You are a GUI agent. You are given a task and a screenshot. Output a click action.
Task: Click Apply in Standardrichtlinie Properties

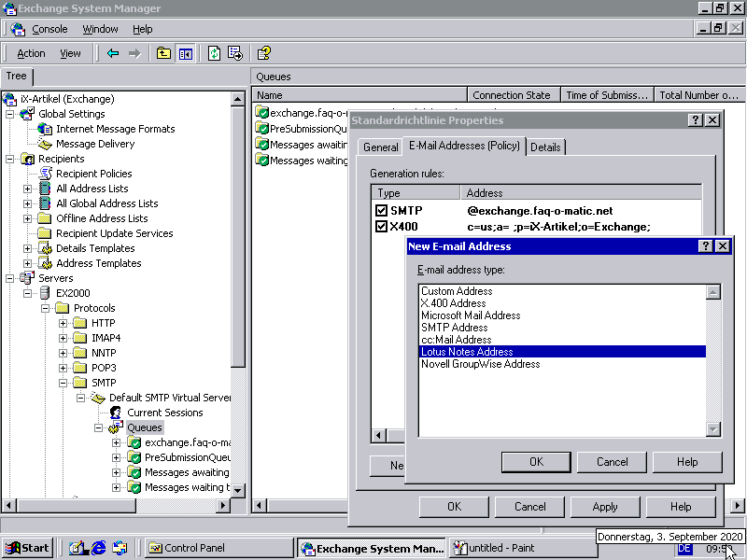pos(605,507)
